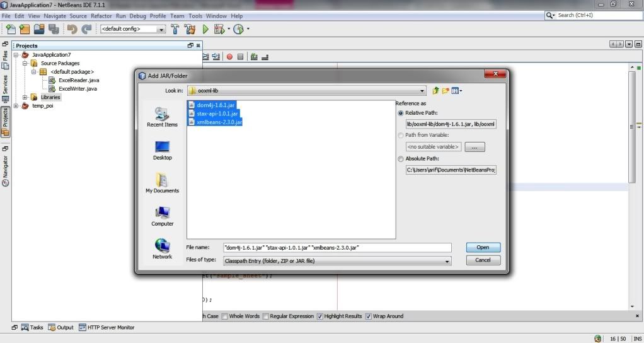Run the project with green play icon
644x343 pixels.
(x=206, y=29)
